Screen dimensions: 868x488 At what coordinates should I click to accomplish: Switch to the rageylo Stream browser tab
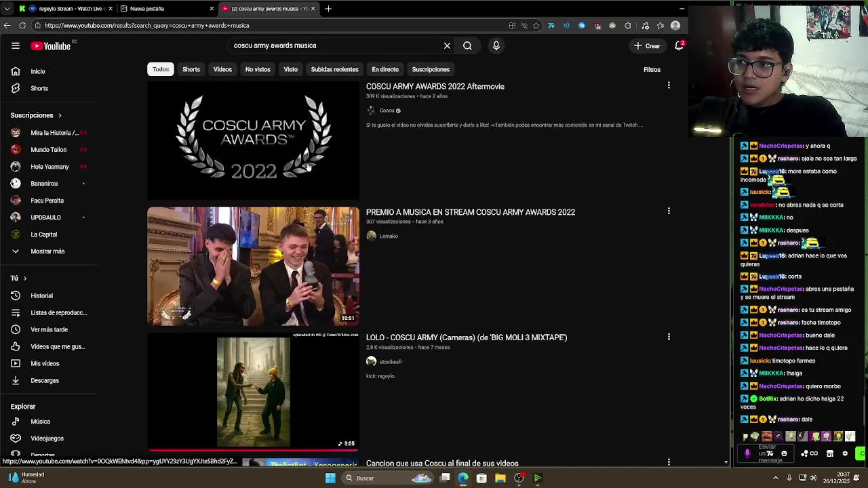pyautogui.click(x=66, y=9)
